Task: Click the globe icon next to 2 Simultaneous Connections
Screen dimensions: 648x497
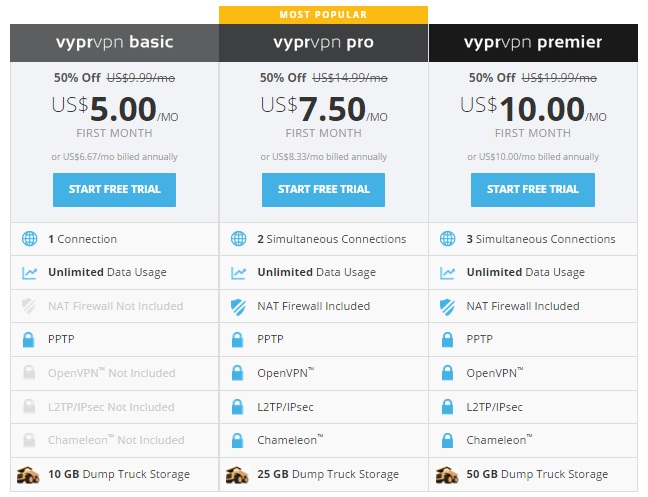Action: tap(238, 239)
